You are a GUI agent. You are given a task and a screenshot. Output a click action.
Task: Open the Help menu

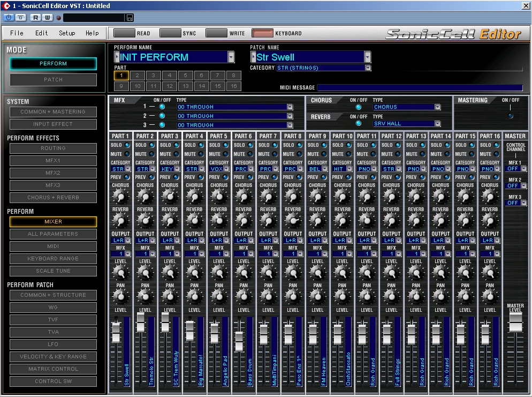[x=92, y=33]
